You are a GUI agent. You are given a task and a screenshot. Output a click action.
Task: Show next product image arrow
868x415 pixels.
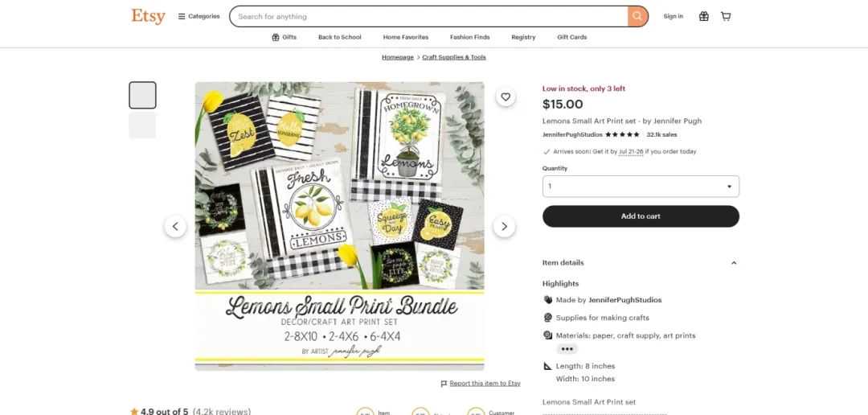(x=504, y=226)
